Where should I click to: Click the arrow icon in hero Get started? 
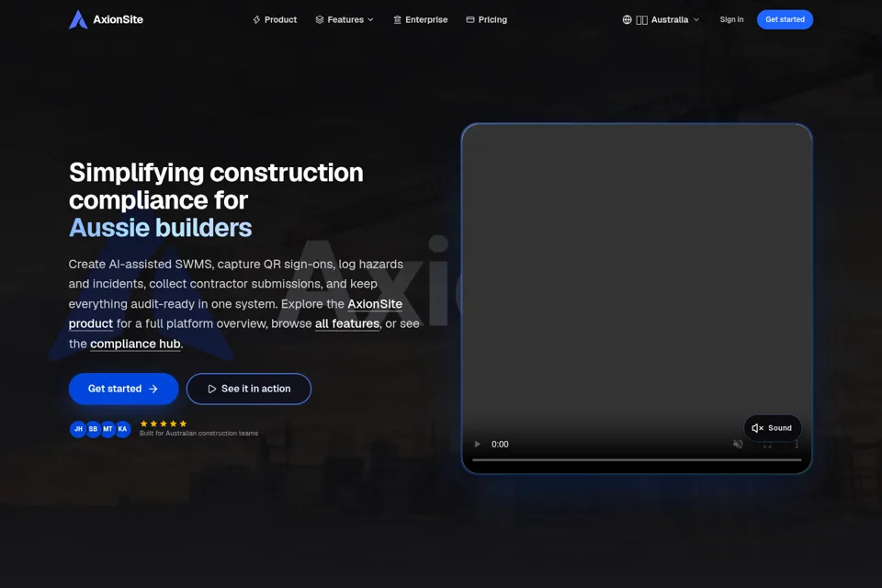point(153,389)
